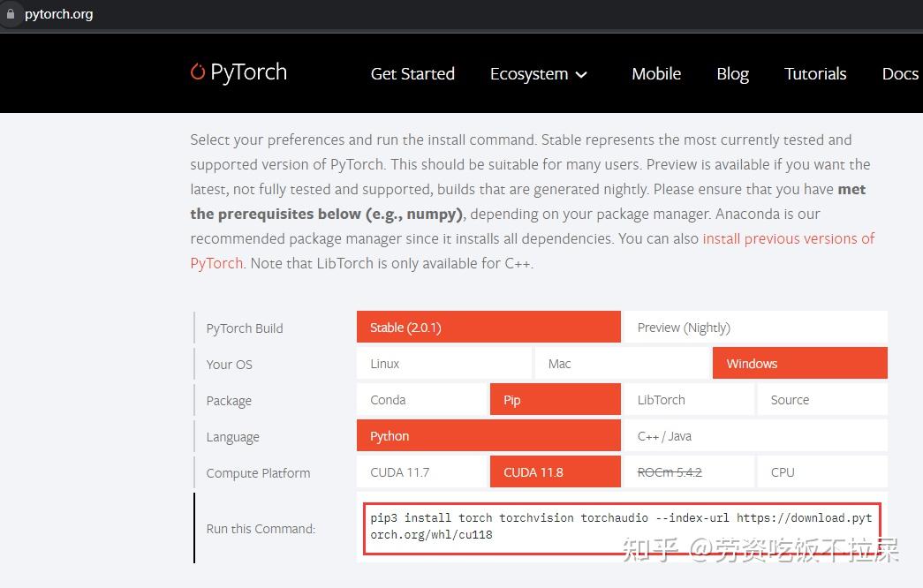This screenshot has width=923, height=588.
Task: Click the pytorch.org address bar
Action: tap(58, 14)
